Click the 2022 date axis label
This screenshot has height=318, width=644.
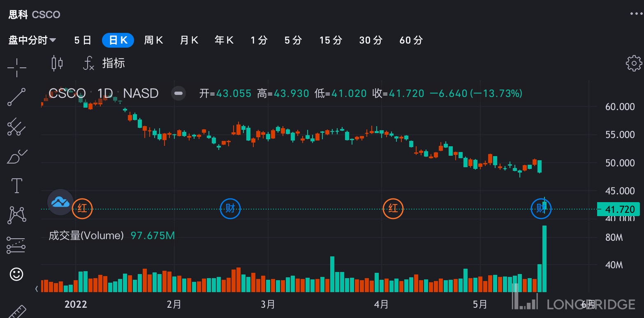76,304
